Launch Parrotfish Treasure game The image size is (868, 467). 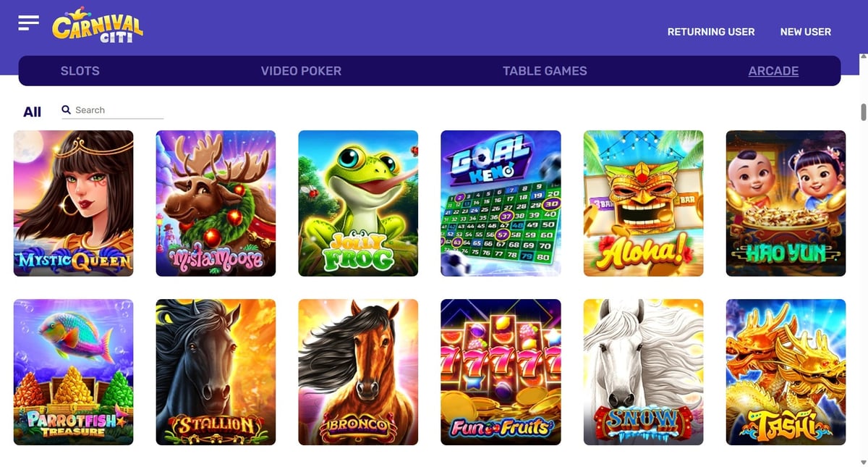click(73, 372)
